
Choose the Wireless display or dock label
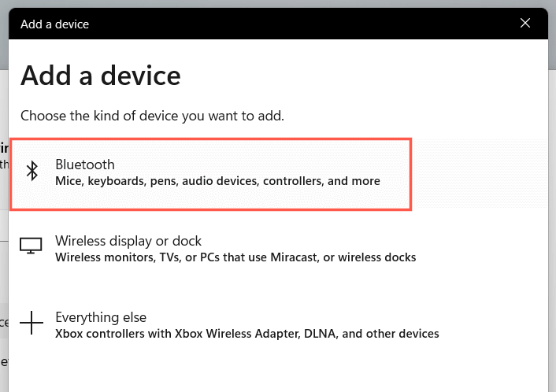coord(128,241)
